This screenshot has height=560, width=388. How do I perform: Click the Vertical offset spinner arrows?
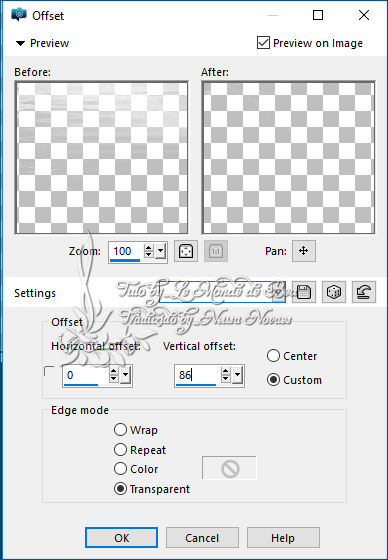click(225, 375)
